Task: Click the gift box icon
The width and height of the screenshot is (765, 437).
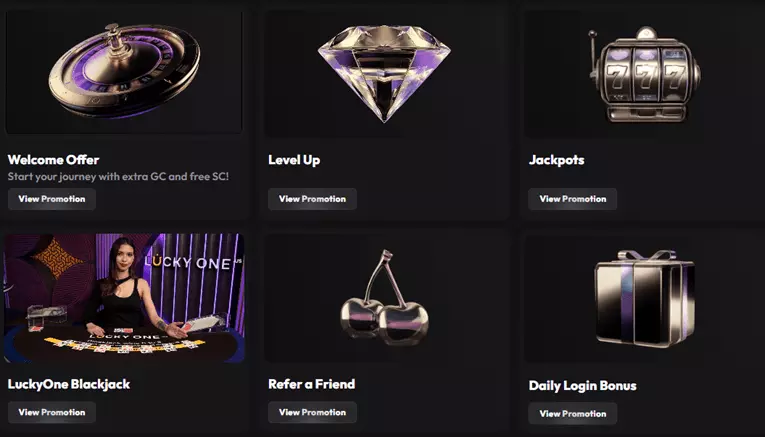Action: click(x=645, y=298)
